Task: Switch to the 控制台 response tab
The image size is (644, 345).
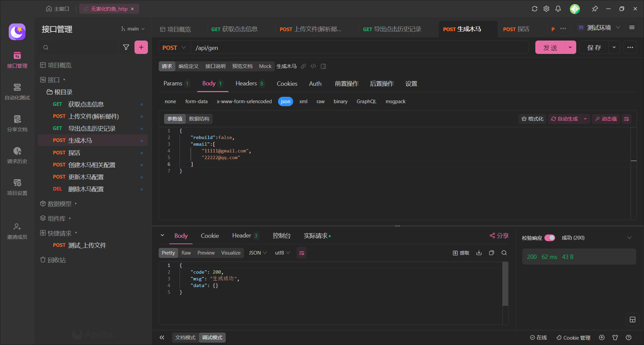Action: 281,236
